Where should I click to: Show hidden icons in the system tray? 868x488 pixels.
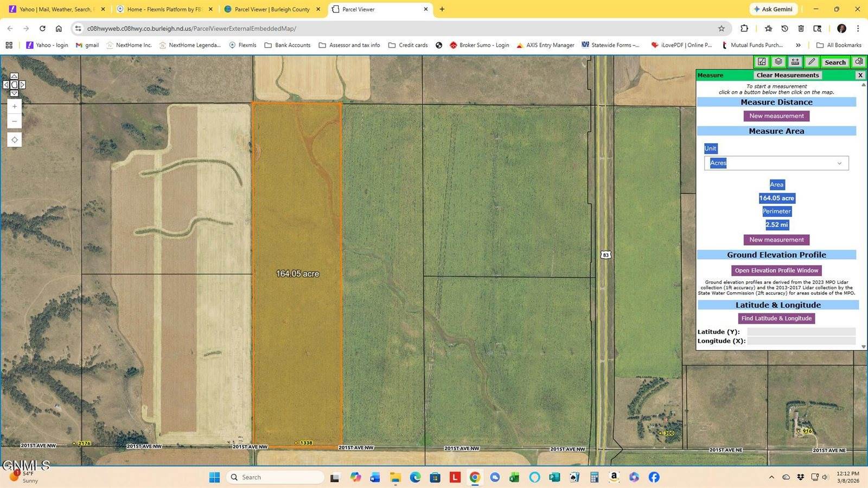[x=771, y=477]
